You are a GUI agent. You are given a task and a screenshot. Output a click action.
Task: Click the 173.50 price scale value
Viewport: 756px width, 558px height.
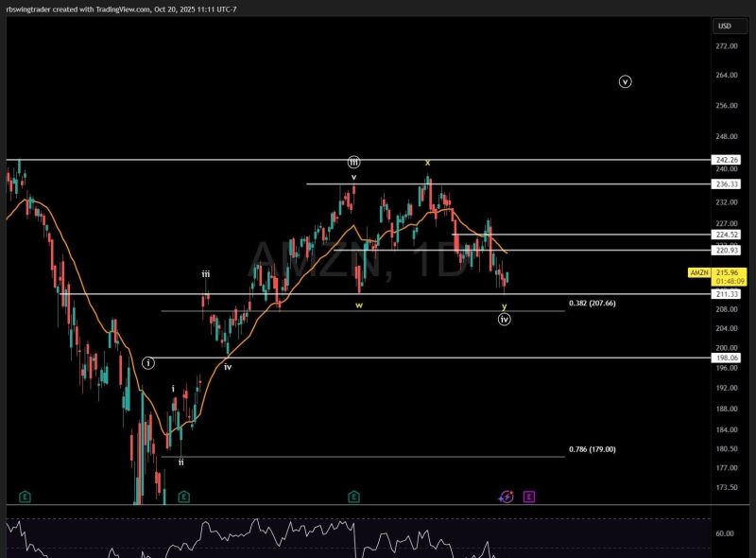727,487
